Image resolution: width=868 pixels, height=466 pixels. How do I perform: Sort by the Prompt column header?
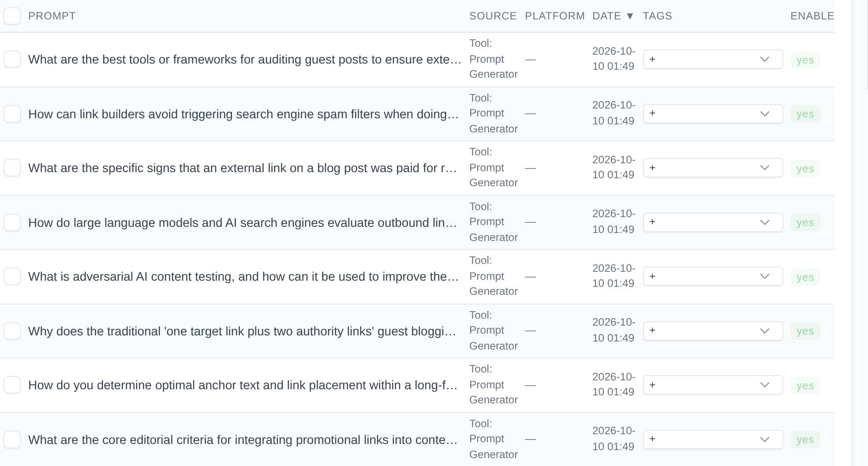(x=52, y=16)
